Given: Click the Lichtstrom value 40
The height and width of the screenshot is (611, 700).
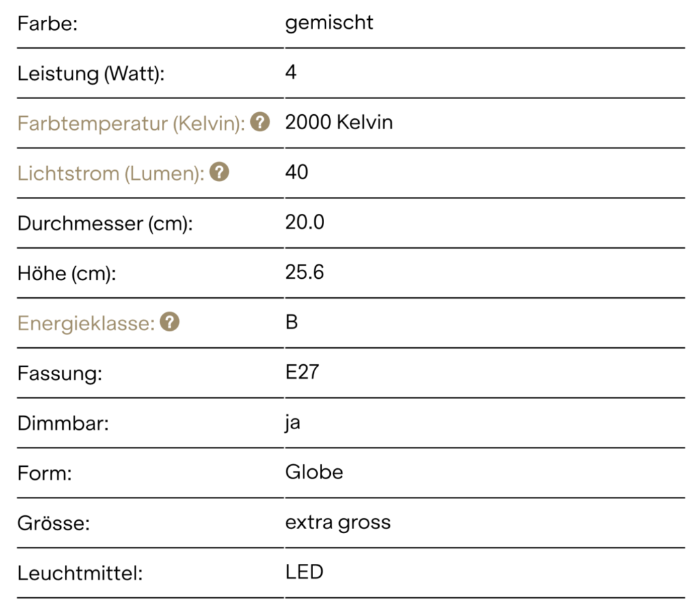Looking at the screenshot, I should (x=297, y=172).
